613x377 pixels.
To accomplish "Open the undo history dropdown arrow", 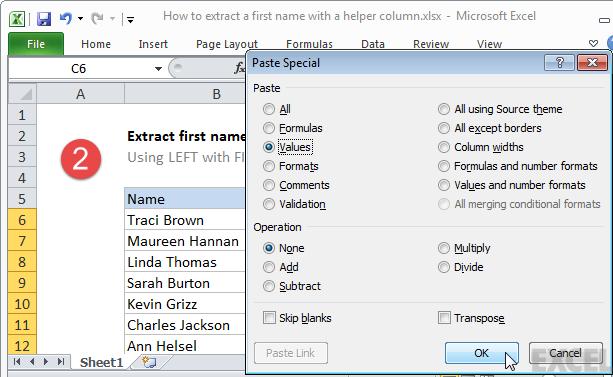I will pos(81,18).
